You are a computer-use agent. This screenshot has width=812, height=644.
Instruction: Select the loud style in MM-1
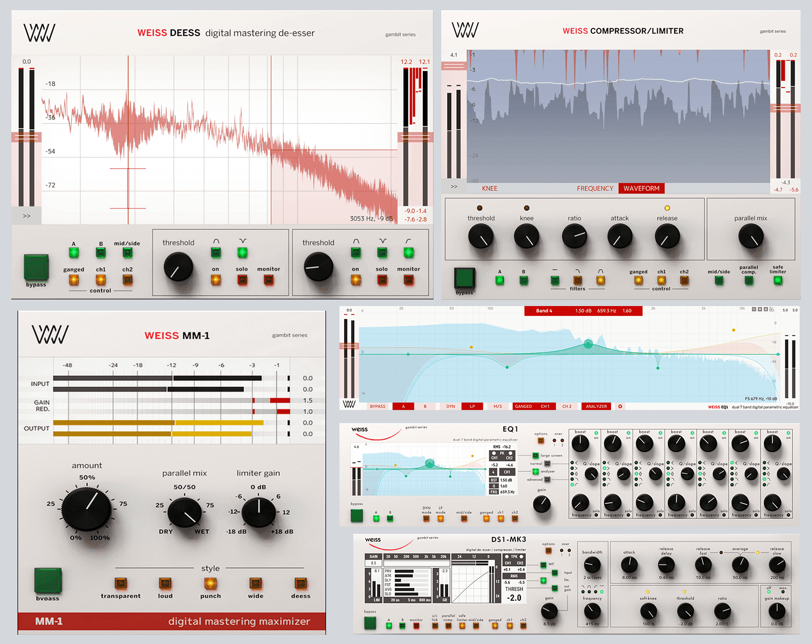[x=165, y=583]
